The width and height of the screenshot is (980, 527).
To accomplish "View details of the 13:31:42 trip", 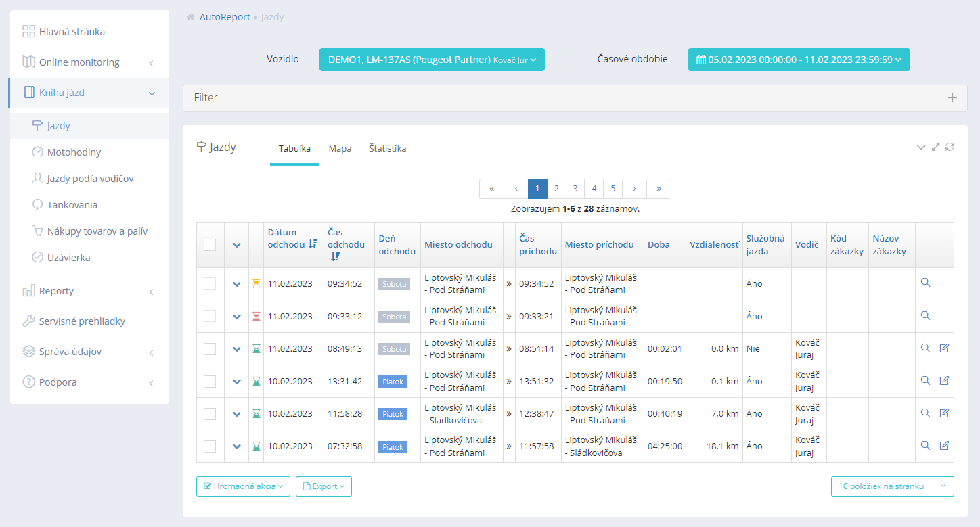I will [x=925, y=381].
